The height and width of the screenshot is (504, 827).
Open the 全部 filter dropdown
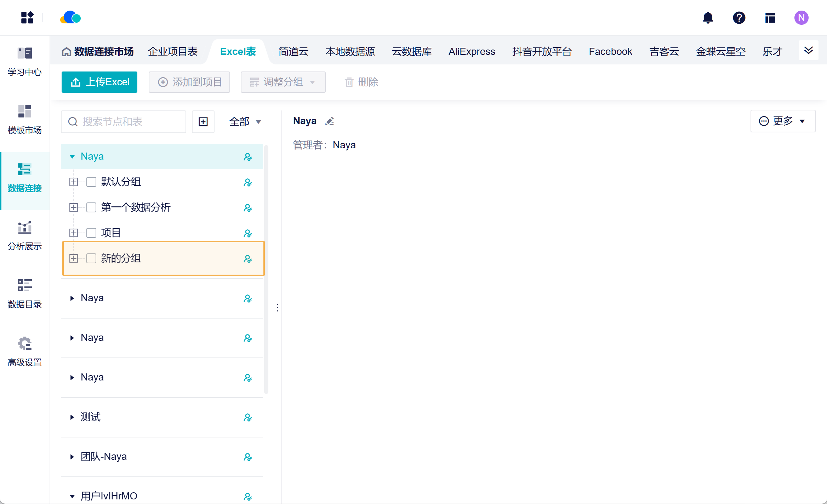click(245, 122)
